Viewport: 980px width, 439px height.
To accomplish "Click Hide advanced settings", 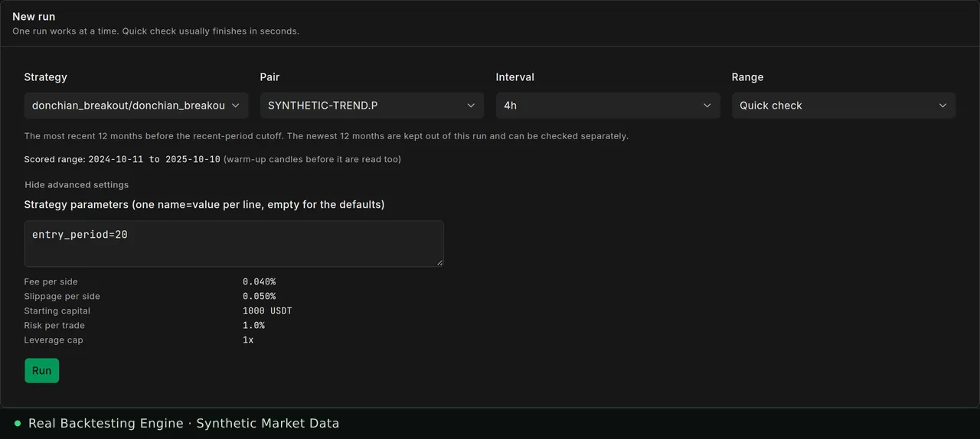I will pos(77,185).
